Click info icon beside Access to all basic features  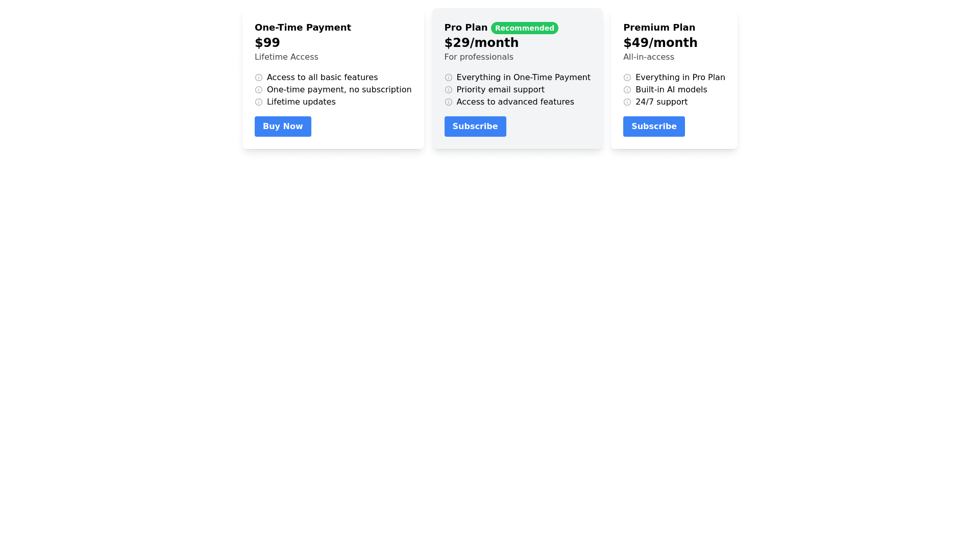(259, 78)
